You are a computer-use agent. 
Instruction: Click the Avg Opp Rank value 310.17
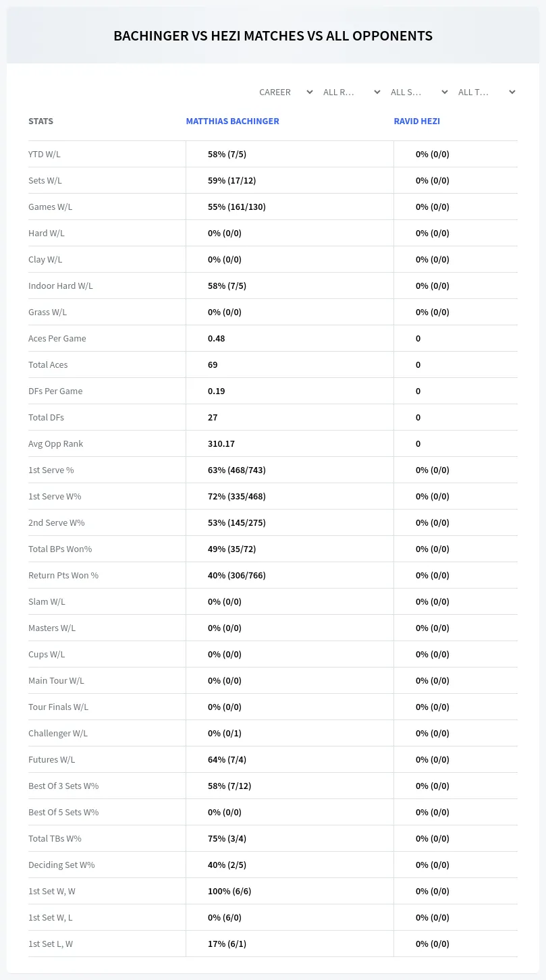221,443
